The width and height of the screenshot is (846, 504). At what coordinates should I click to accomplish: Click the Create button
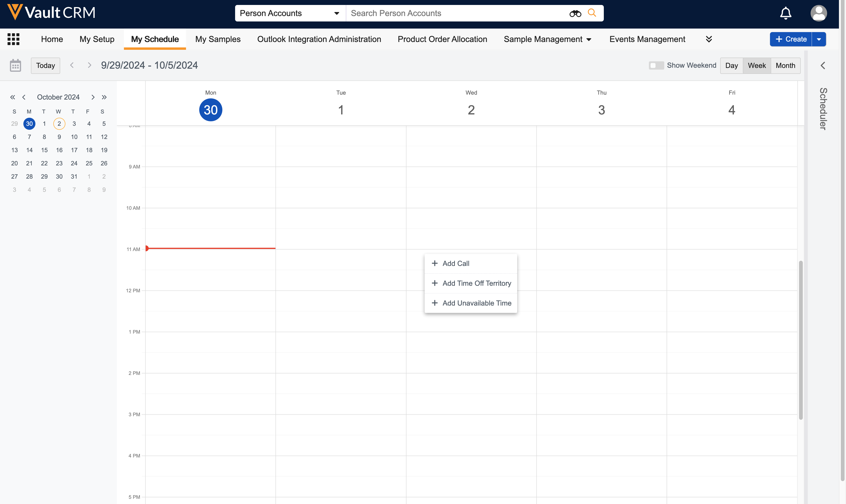pos(791,39)
